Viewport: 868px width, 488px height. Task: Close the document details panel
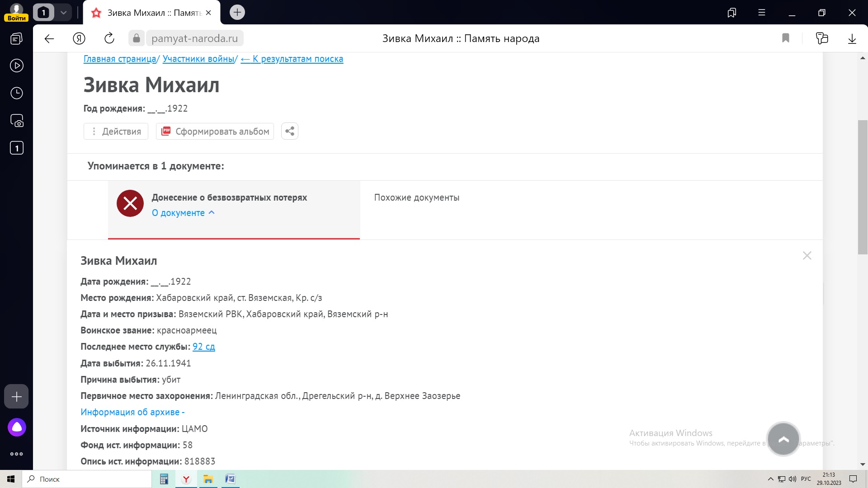pos(807,256)
